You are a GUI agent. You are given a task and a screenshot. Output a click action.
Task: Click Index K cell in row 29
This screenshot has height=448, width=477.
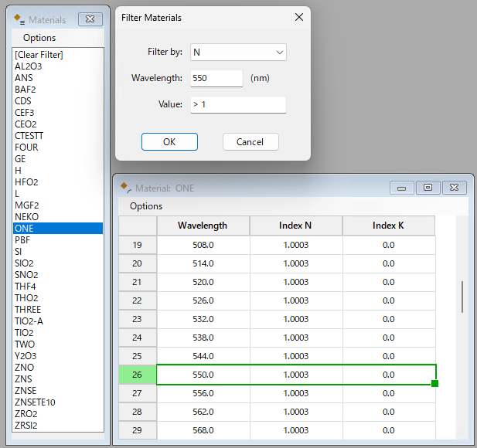point(388,430)
